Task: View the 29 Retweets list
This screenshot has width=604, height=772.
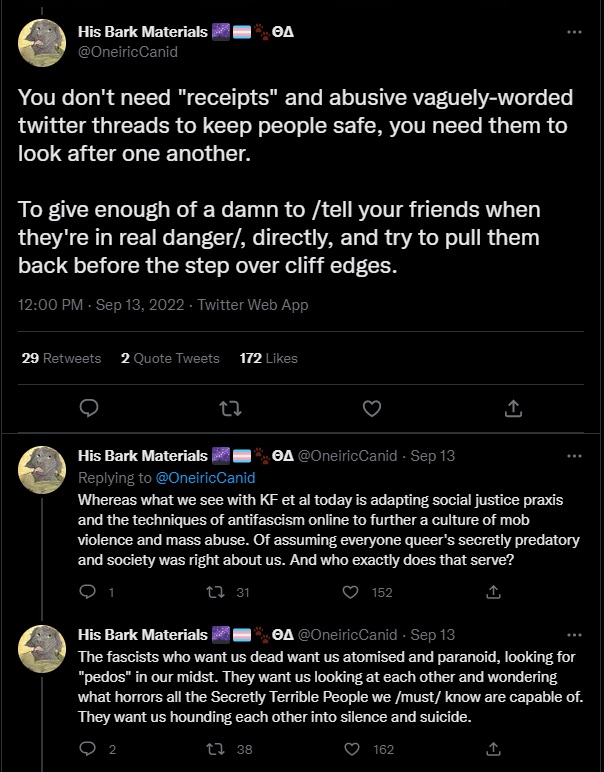Action: [x=61, y=358]
